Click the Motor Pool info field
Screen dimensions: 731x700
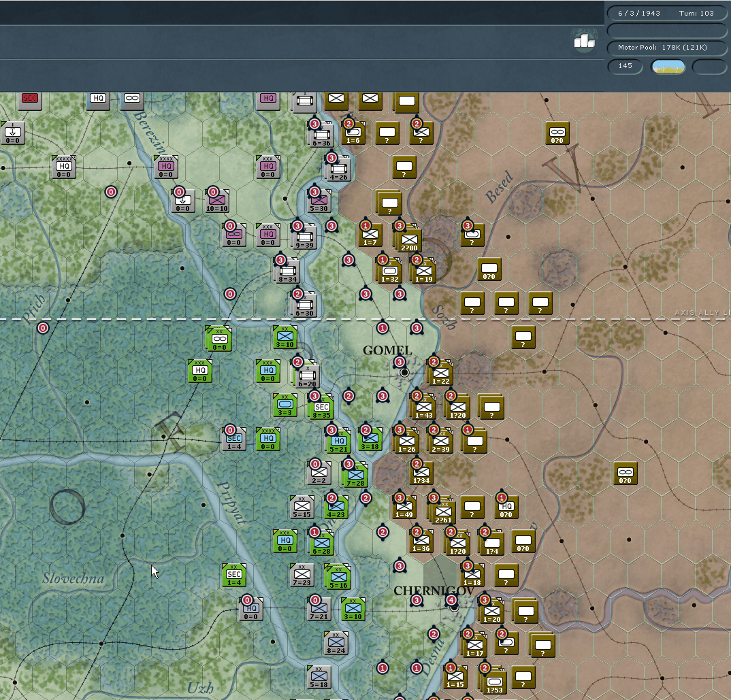click(666, 48)
